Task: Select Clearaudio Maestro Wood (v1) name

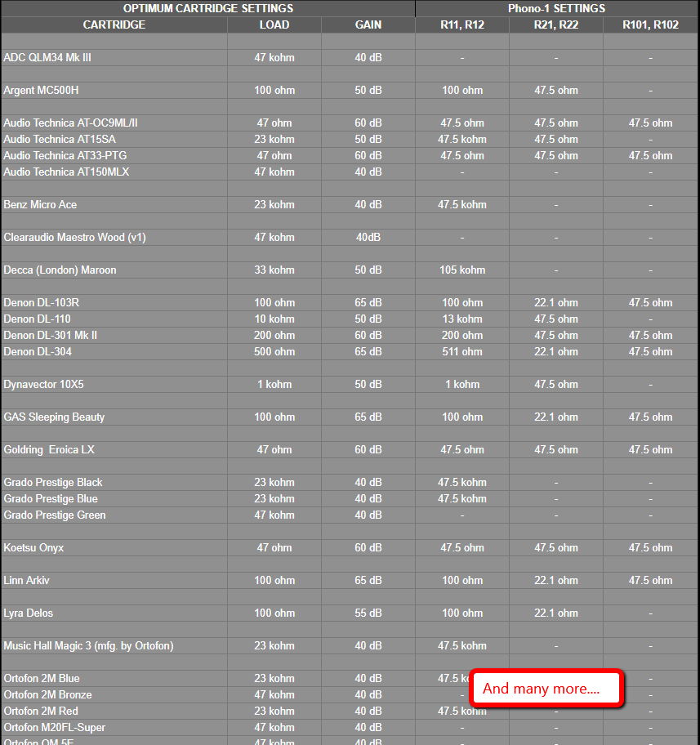Action: click(x=74, y=237)
